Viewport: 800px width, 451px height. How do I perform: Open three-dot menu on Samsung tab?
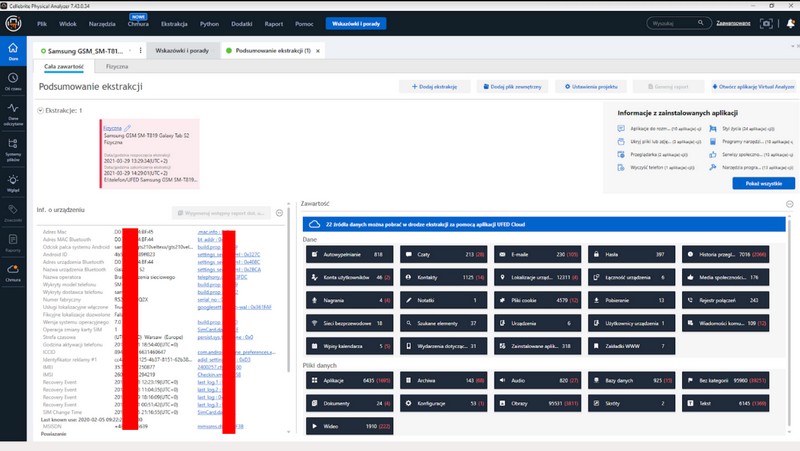point(140,51)
